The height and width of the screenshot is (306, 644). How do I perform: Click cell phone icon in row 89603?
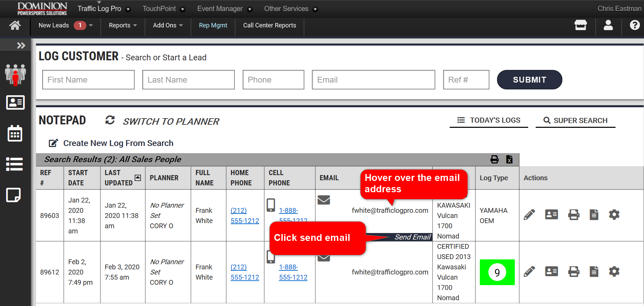point(271,205)
